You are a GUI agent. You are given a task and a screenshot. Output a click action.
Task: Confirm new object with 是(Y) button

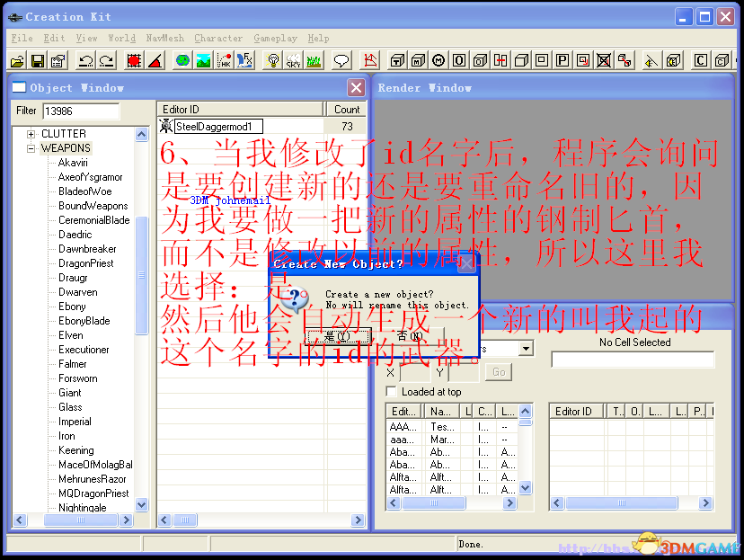[x=337, y=336]
